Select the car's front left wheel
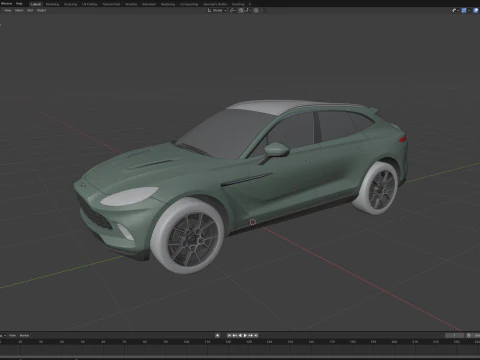 coord(187,236)
